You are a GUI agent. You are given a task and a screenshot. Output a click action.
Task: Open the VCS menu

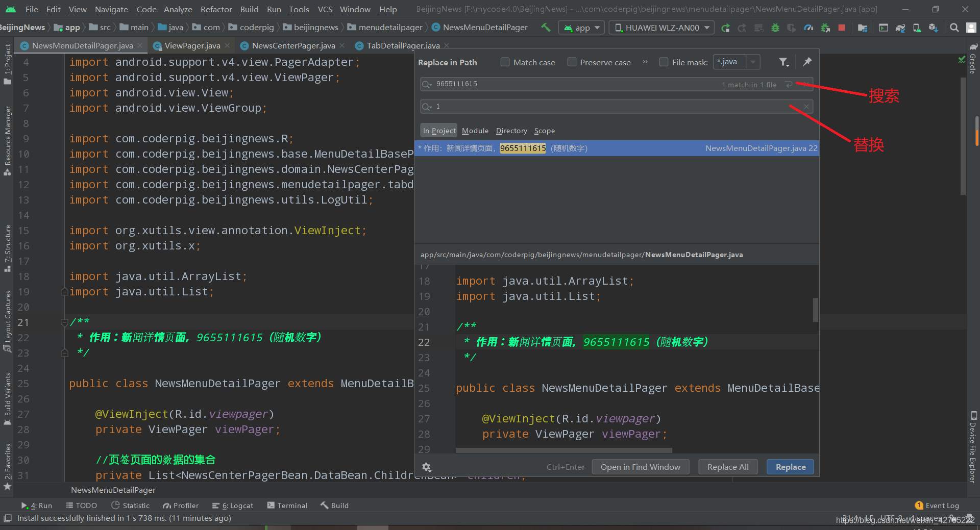(x=325, y=9)
